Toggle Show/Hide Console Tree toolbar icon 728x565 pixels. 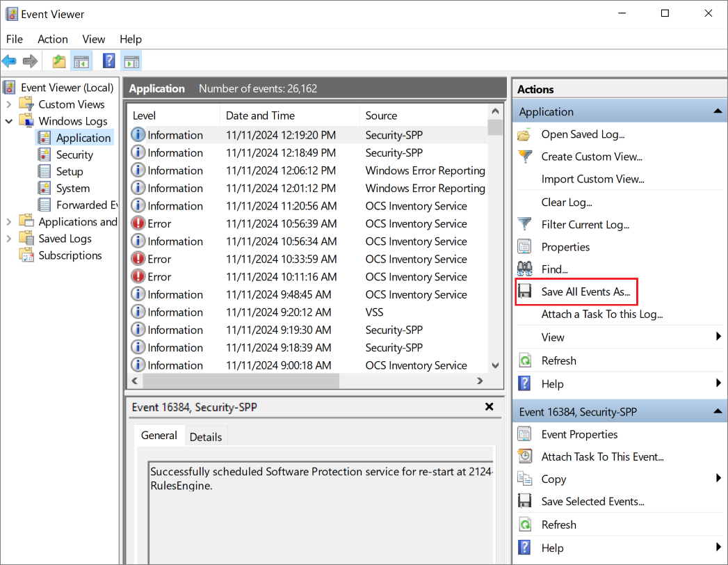pos(81,61)
